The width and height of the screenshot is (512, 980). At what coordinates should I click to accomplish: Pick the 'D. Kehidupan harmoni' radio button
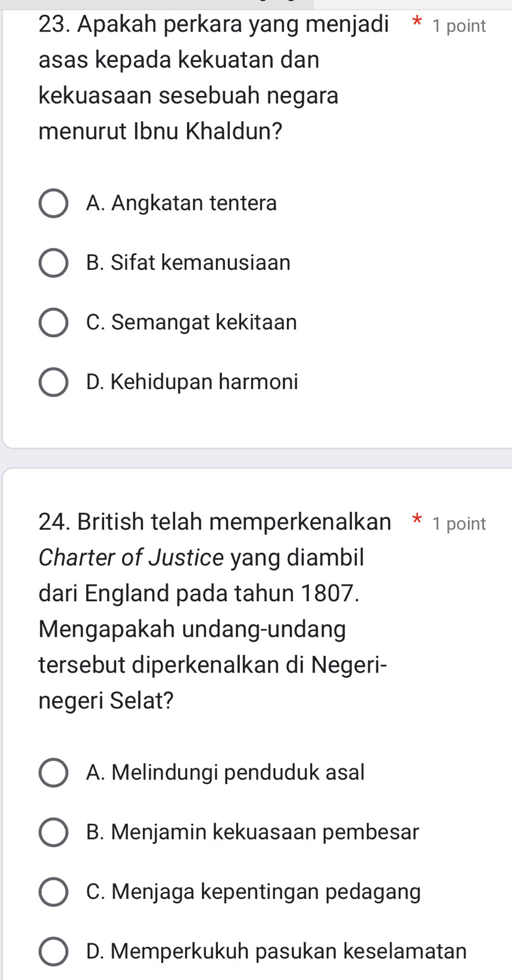[53, 382]
